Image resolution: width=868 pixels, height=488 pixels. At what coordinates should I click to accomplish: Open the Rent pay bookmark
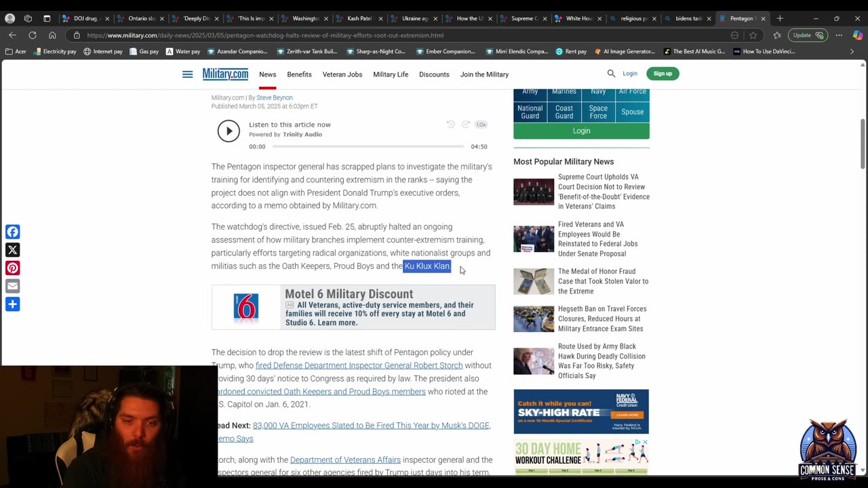point(571,52)
